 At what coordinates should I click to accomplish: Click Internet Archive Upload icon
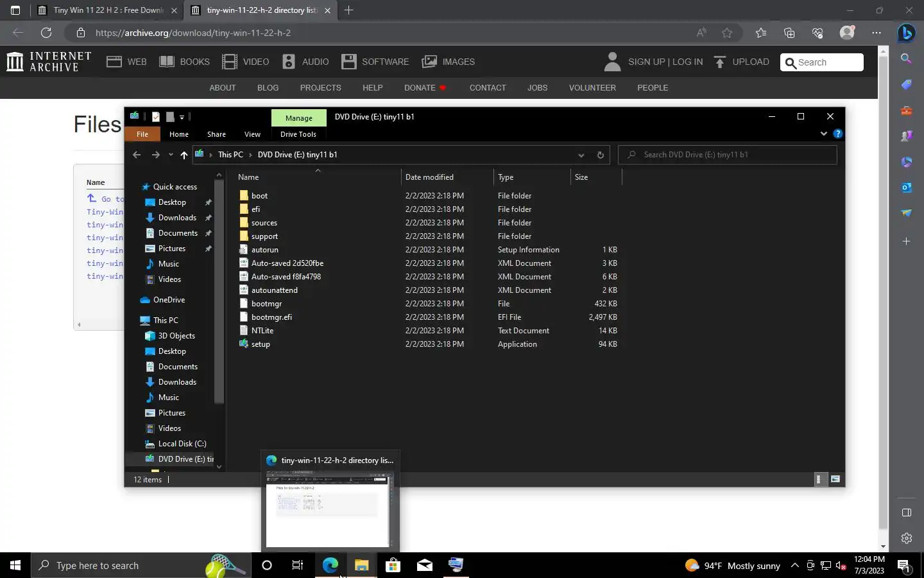point(720,62)
